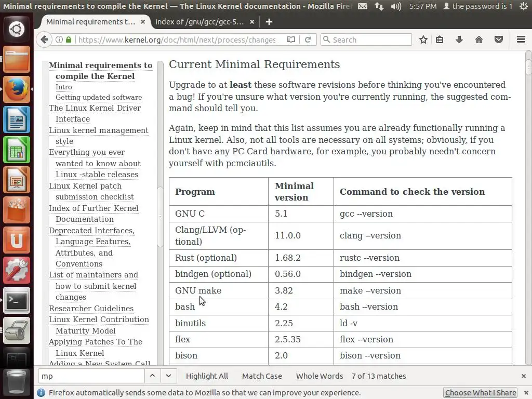Open the Trash in the launcher
The width and height of the screenshot is (532, 399).
click(17, 383)
